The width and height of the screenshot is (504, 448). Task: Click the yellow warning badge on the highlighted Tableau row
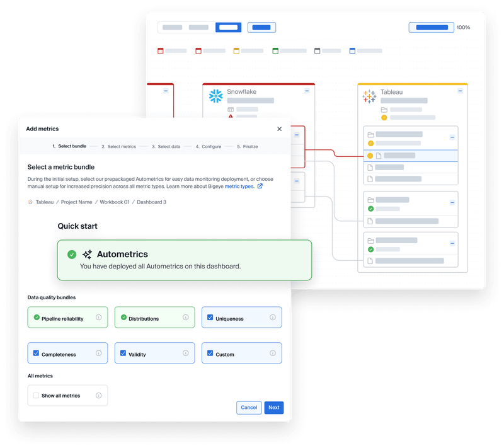pos(370,156)
